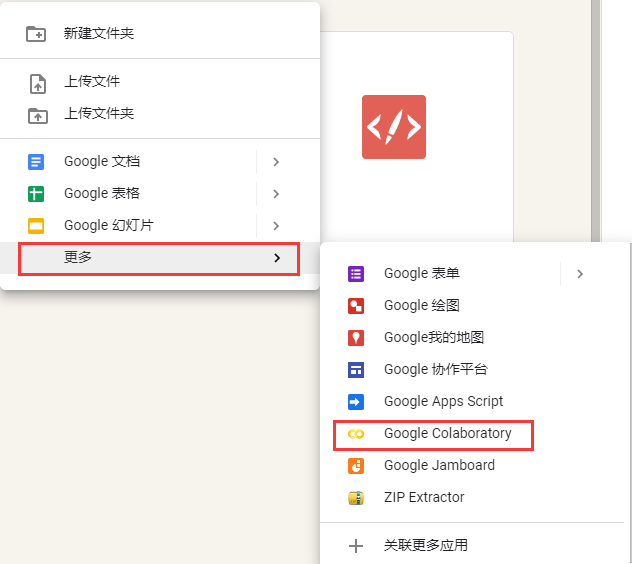Select 上传文件夹 menu entry
This screenshot has width=632, height=564.
[x=160, y=114]
